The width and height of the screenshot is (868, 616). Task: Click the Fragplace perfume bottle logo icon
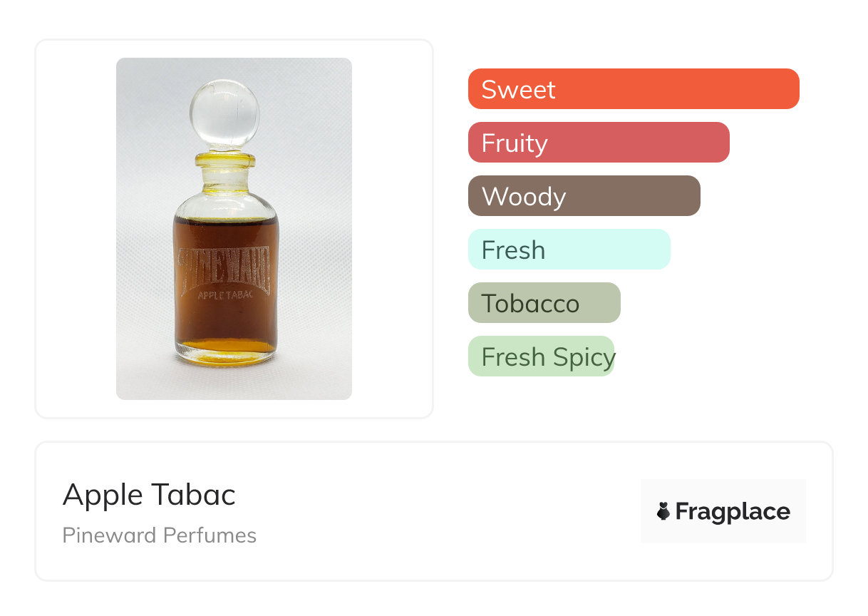coord(663,511)
